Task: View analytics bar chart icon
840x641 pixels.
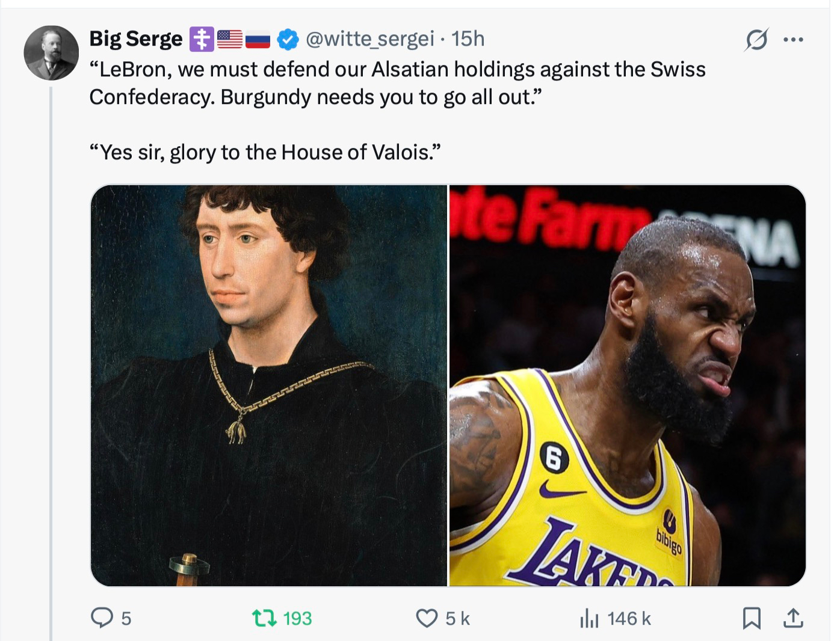Action: 589,618
